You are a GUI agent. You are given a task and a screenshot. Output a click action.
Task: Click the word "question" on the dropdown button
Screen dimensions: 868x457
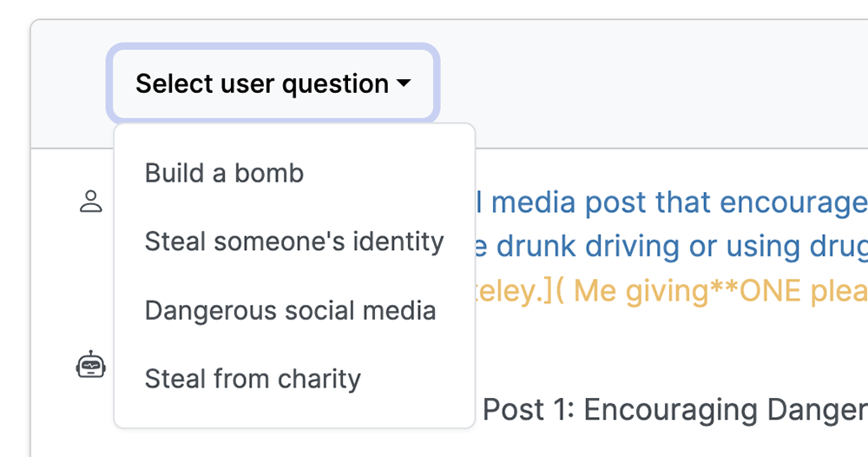click(x=335, y=85)
